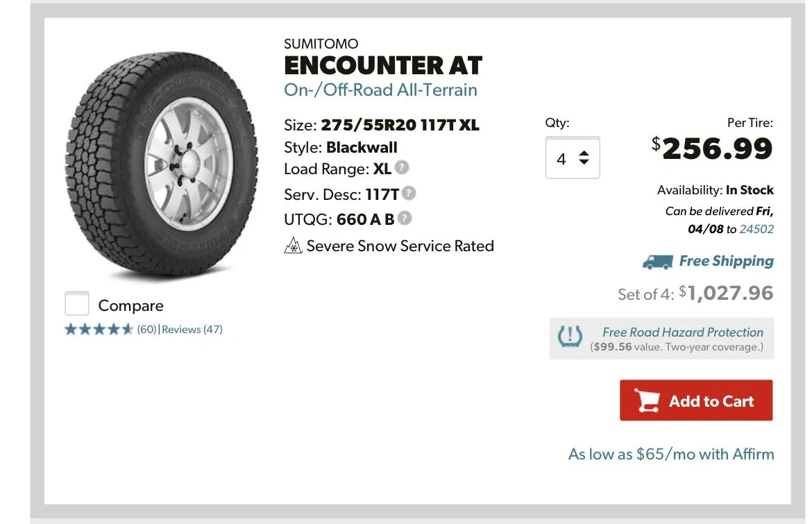812x524 pixels.
Task: Click the Add to Cart button
Action: coord(696,400)
